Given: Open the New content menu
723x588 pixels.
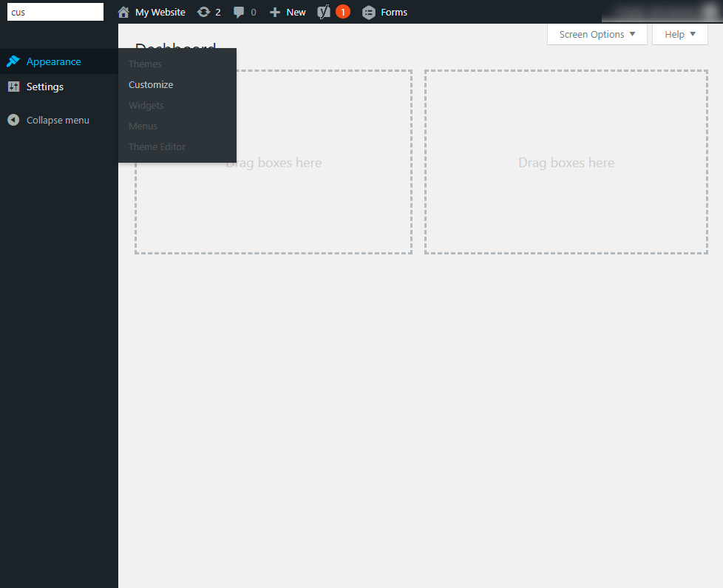Looking at the screenshot, I should (x=288, y=13).
